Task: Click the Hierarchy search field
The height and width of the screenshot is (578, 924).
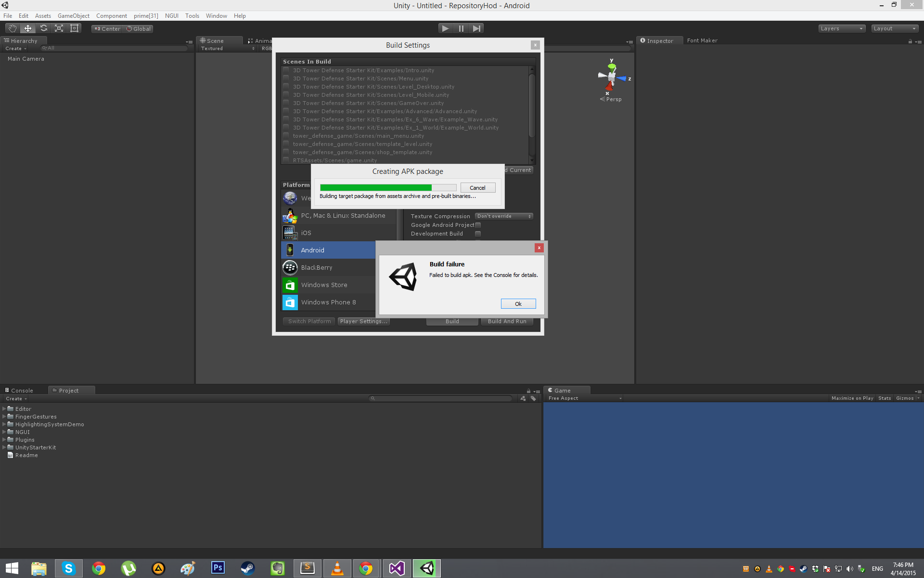Action: pyautogui.click(x=114, y=48)
